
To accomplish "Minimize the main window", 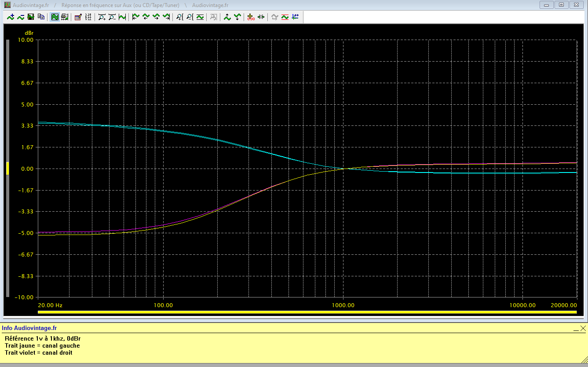I will click(547, 5).
